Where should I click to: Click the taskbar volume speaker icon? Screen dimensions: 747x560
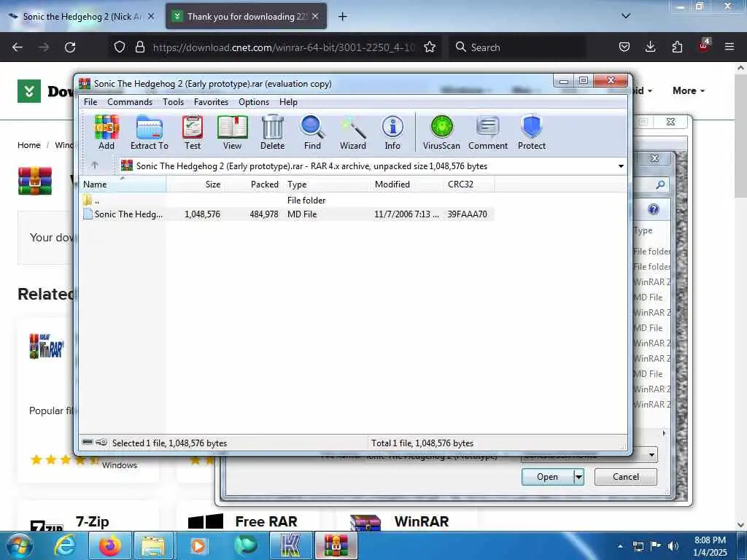pyautogui.click(x=673, y=546)
